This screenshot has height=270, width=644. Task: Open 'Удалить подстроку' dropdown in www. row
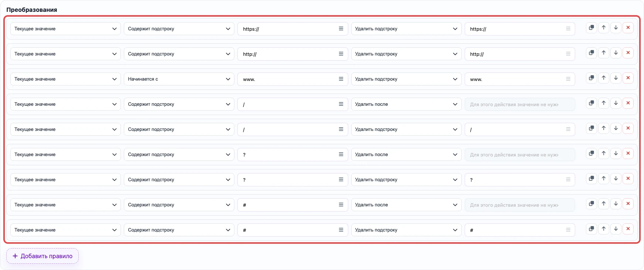(406, 79)
